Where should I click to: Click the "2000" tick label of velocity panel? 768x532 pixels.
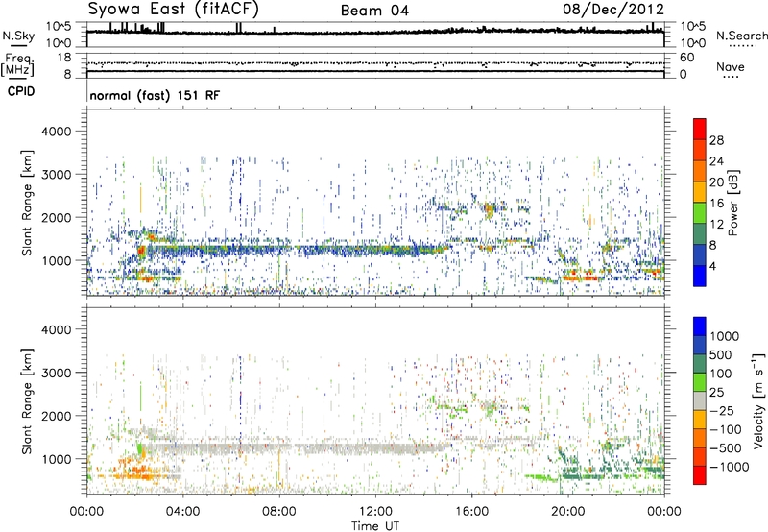tap(57, 416)
